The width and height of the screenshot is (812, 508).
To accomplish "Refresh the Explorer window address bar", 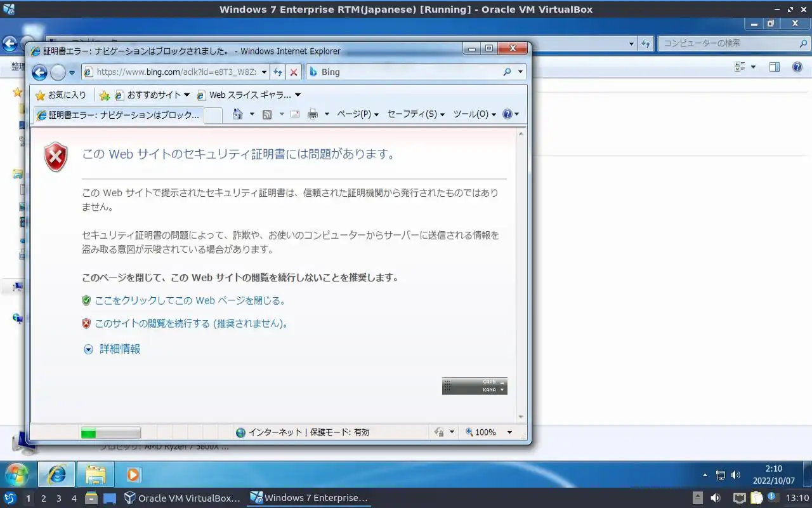I will (646, 43).
